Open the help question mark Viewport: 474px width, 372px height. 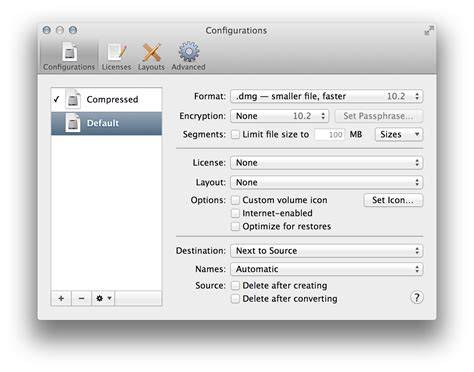(416, 297)
